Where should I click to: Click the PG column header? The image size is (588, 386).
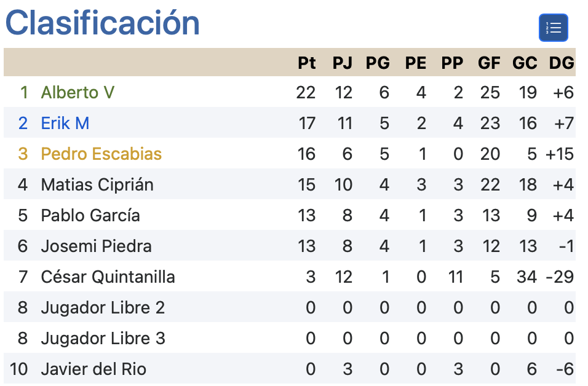[378, 63]
